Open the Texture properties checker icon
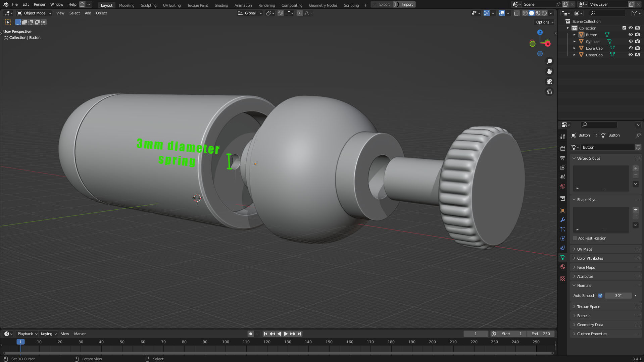Viewport: 644px width, 362px height. 563,278
